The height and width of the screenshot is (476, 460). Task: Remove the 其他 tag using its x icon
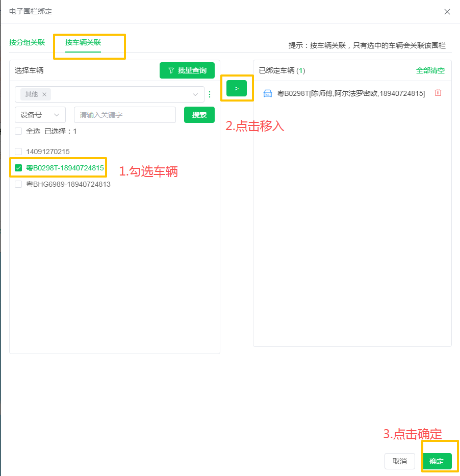(44, 94)
